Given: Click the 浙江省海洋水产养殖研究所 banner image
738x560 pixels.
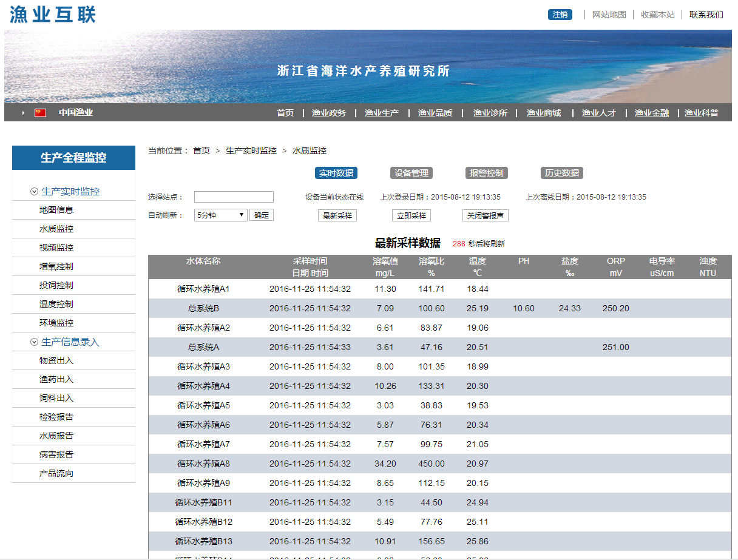Looking at the screenshot, I should click(368, 67).
